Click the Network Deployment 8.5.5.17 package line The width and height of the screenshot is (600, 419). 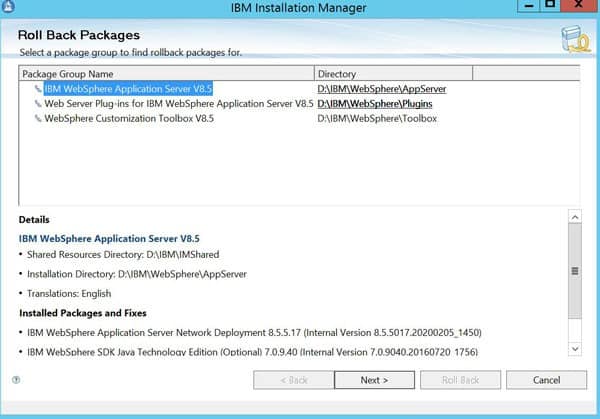(254, 333)
